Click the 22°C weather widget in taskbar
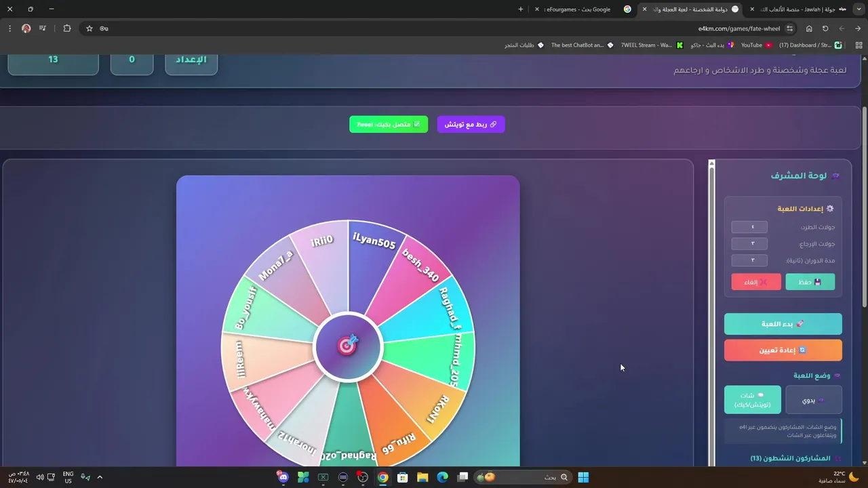This screenshot has width=868, height=488. coord(838,477)
